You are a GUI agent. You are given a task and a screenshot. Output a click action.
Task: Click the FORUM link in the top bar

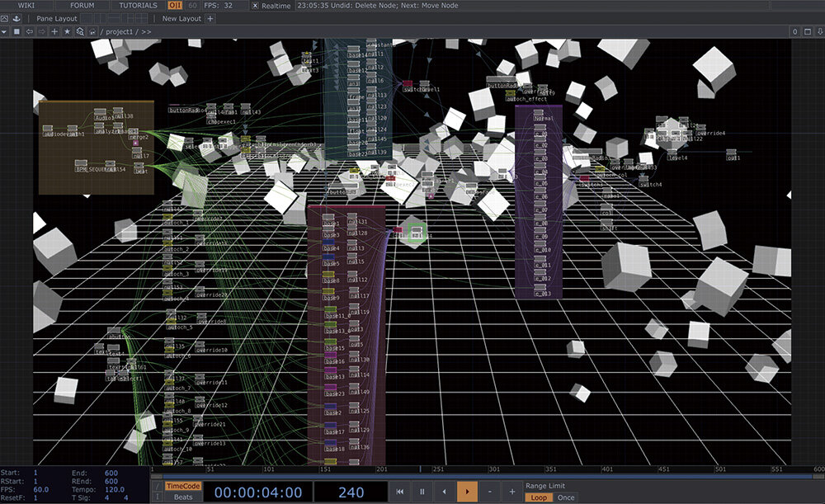tap(82, 5)
